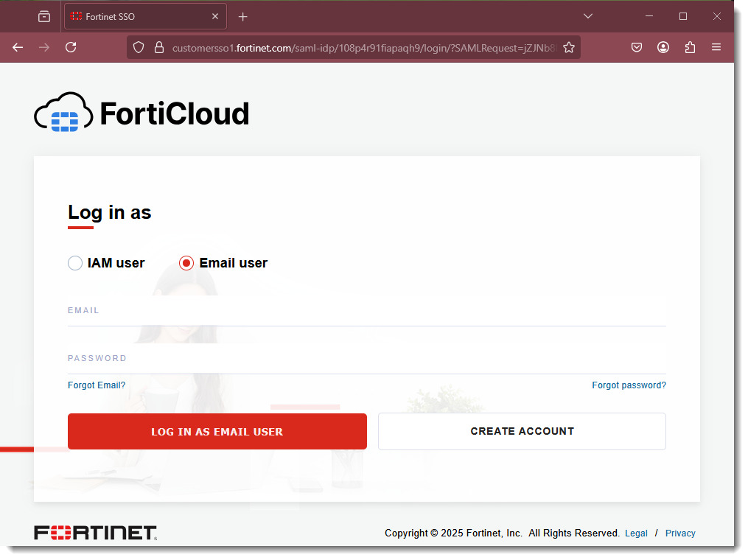
Task: Go back using the back arrow
Action: tap(18, 47)
